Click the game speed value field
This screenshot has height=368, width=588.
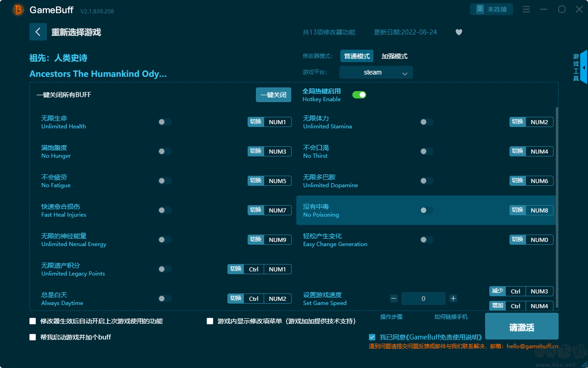(423, 299)
